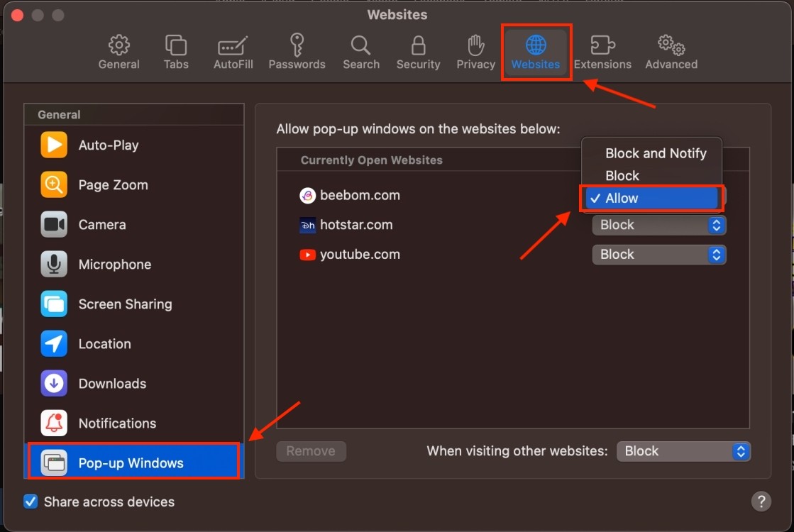
Task: Click the beebom.com favicon
Action: point(307,195)
